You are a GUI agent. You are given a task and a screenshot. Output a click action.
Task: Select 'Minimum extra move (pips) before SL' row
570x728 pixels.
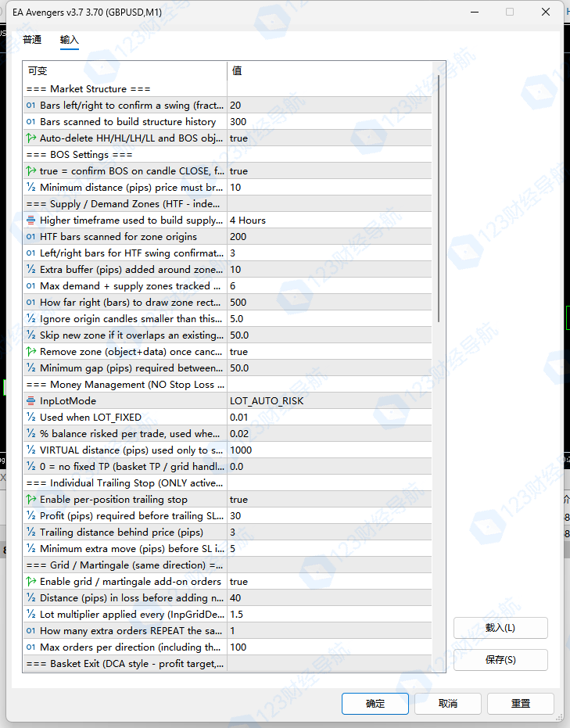pyautogui.click(x=227, y=549)
